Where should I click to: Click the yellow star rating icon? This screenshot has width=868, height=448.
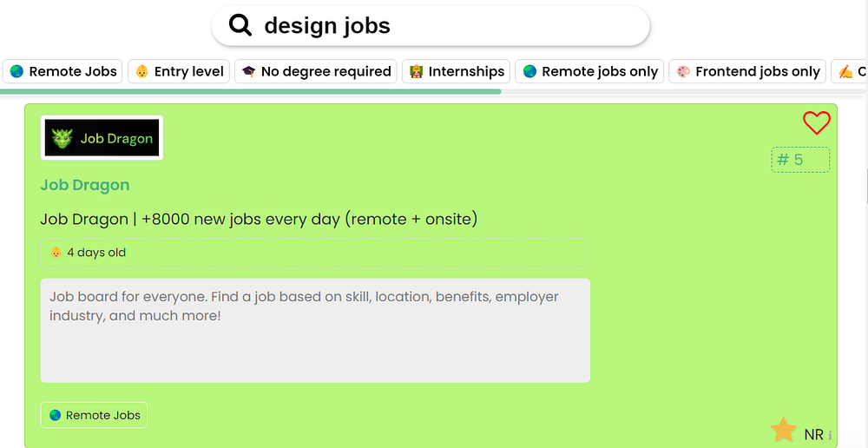[784, 430]
